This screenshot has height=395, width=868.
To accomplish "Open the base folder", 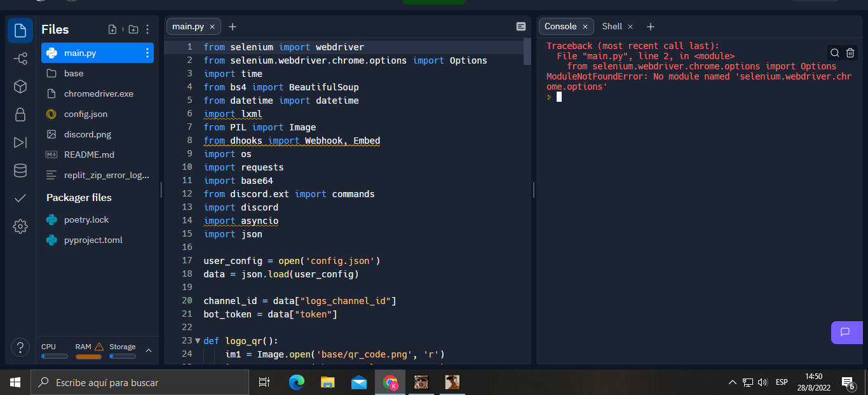I will (x=97, y=73).
